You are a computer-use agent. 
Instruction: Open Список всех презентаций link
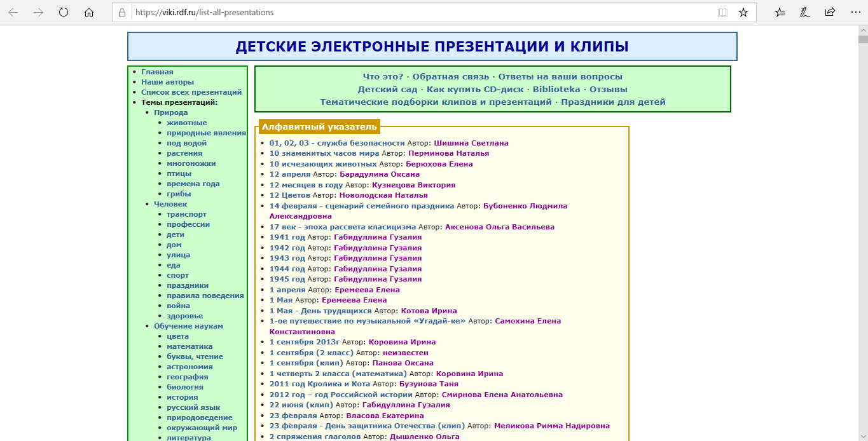[191, 92]
